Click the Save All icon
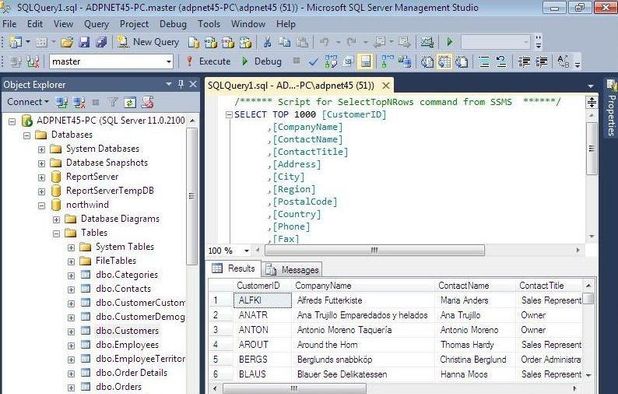Image resolution: width=618 pixels, height=394 pixels. 102,42
